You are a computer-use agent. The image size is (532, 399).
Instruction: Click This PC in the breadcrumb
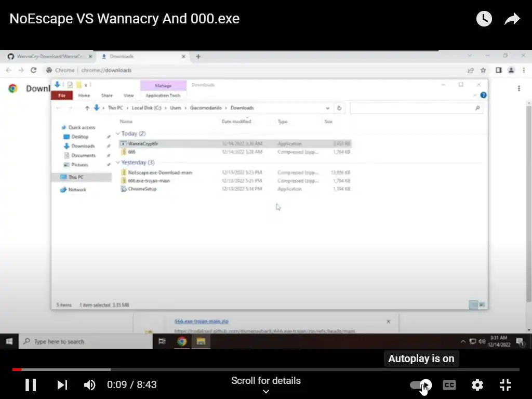coord(115,108)
